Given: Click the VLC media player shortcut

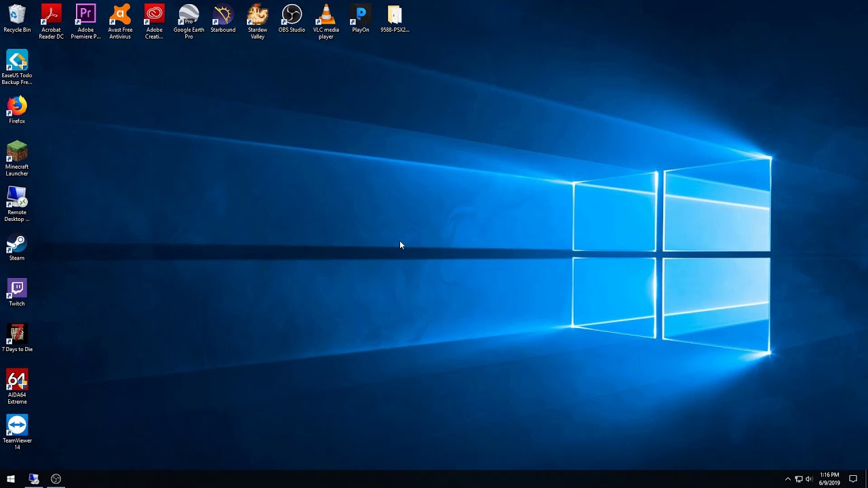Looking at the screenshot, I should click(x=326, y=22).
